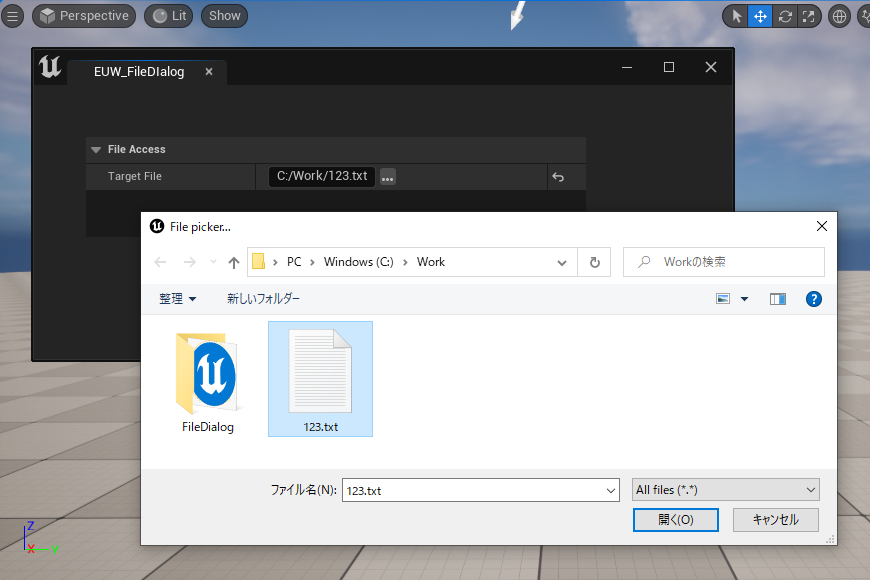This screenshot has width=870, height=580.
Task: Switch to the EUW_FileDIalog tab
Action: click(140, 71)
